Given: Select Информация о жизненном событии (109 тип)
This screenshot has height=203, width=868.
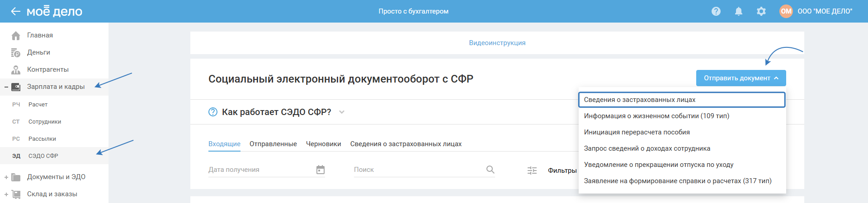Looking at the screenshot, I should 682,116.
